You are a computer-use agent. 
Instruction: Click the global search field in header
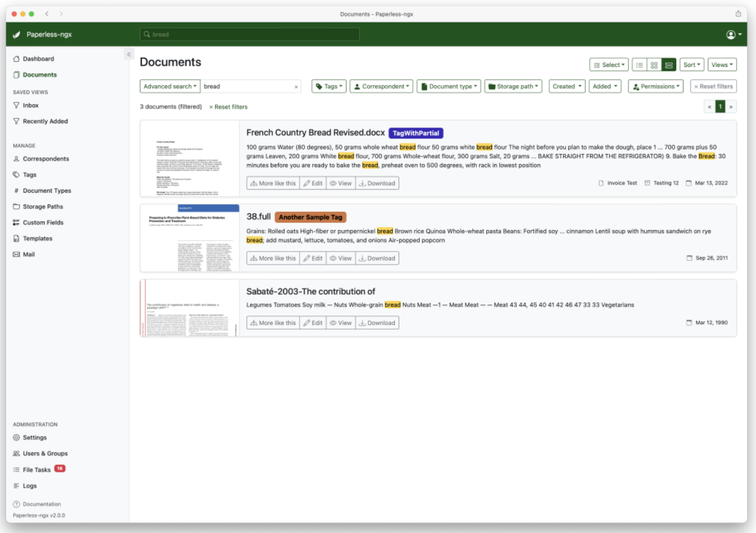(249, 35)
